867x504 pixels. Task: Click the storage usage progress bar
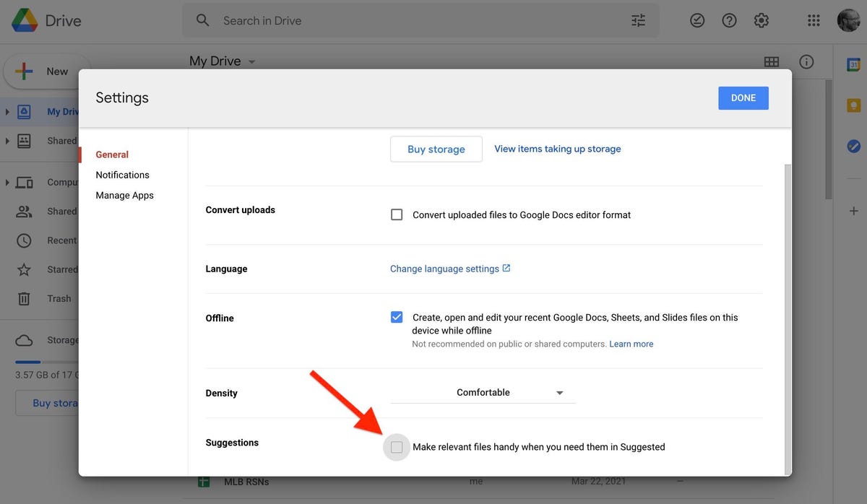click(x=47, y=362)
